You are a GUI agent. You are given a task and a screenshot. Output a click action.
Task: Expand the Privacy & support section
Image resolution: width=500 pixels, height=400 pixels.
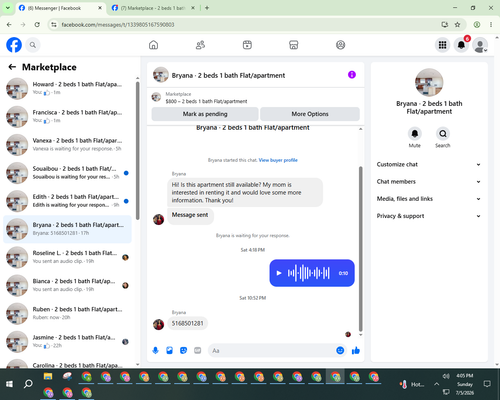click(429, 216)
